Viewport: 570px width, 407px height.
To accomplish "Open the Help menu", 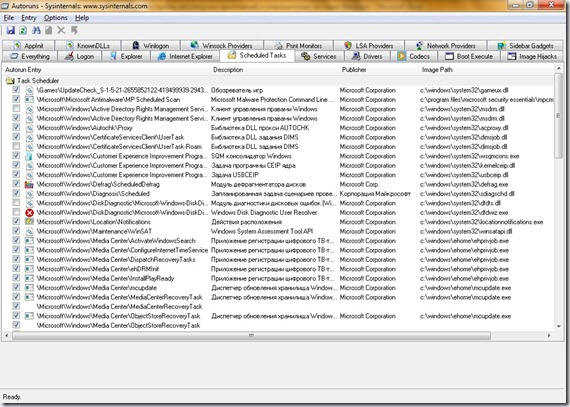I will [x=82, y=18].
